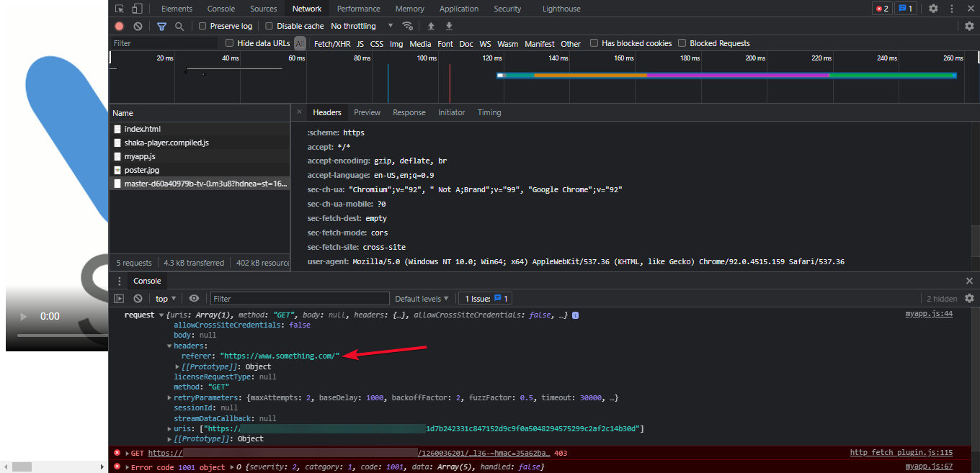Select the poster.jpg request

[x=142, y=170]
